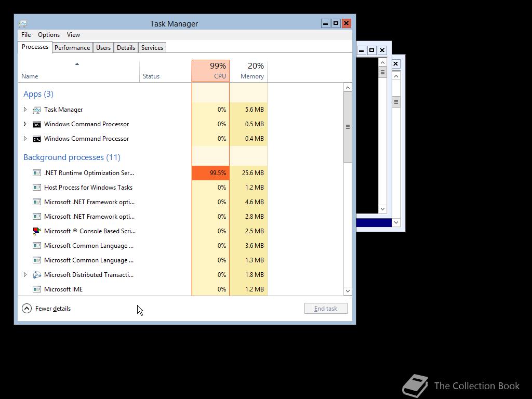Sort processes by CPU column
532x399 pixels.
click(x=211, y=71)
